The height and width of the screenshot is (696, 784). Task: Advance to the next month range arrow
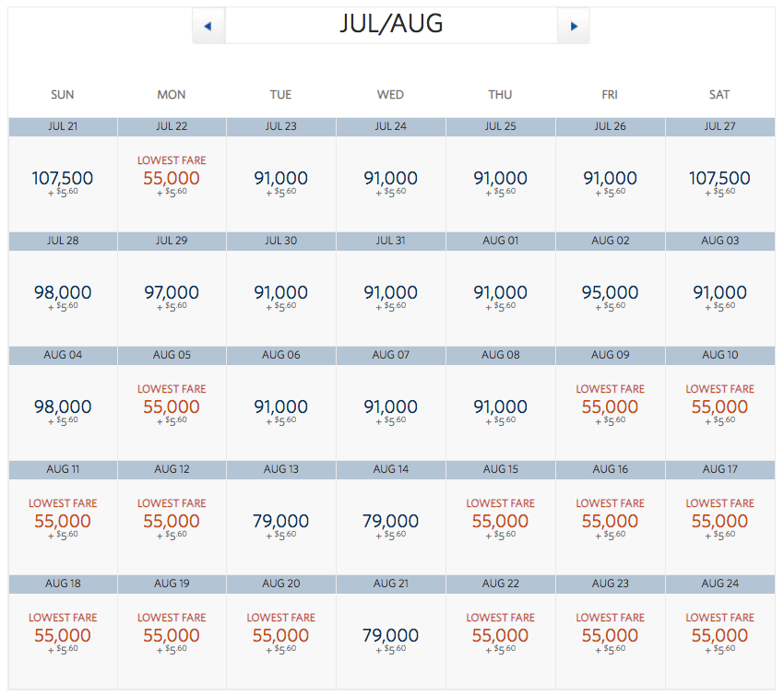(574, 26)
